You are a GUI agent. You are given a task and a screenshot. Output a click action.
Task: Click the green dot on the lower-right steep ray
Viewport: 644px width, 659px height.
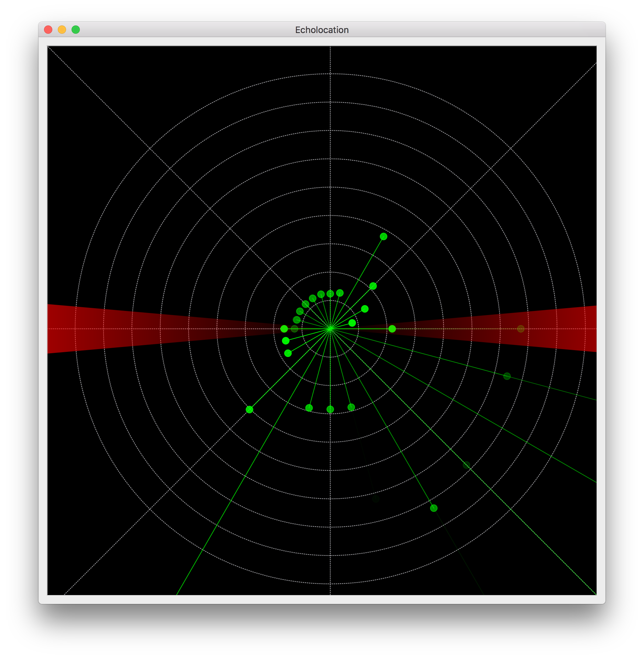tap(434, 508)
